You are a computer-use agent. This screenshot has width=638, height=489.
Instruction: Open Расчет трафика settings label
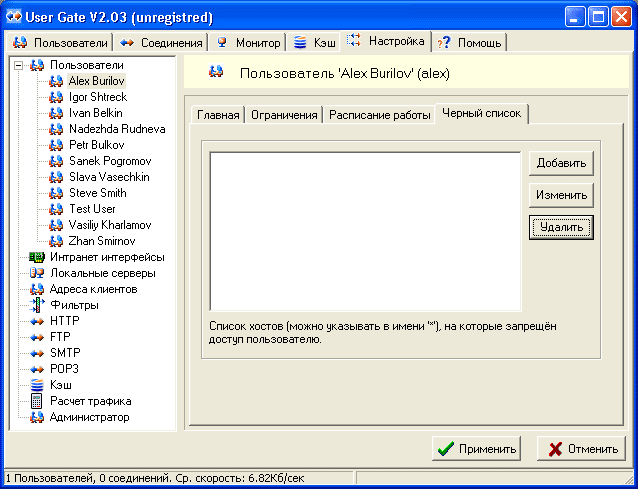(91, 401)
